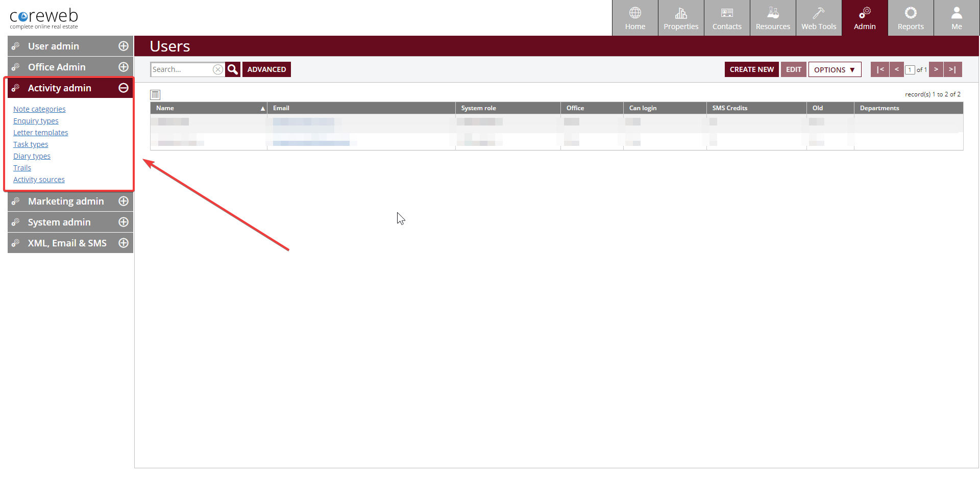The height and width of the screenshot is (478, 980).
Task: Open the column chooser grid icon
Action: coord(155,95)
